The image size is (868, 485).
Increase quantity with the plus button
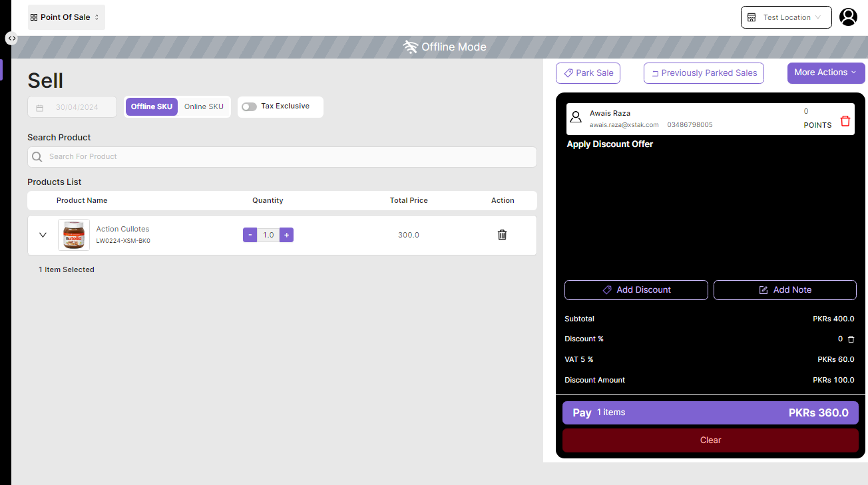click(286, 235)
